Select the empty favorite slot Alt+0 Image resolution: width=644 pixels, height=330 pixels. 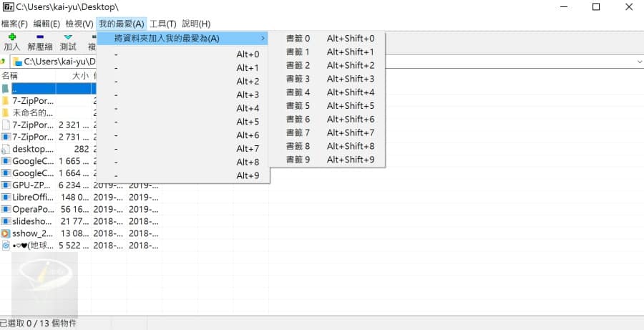[x=182, y=54]
